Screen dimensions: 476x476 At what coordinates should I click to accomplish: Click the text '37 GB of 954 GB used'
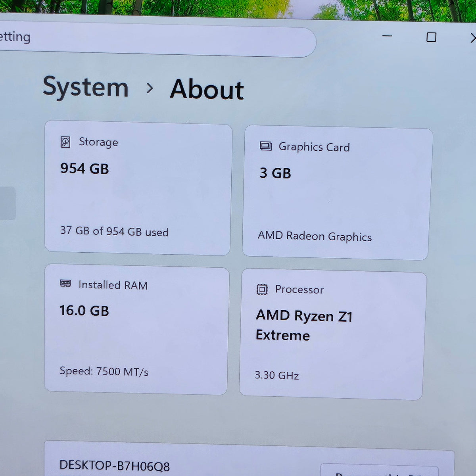tap(114, 231)
